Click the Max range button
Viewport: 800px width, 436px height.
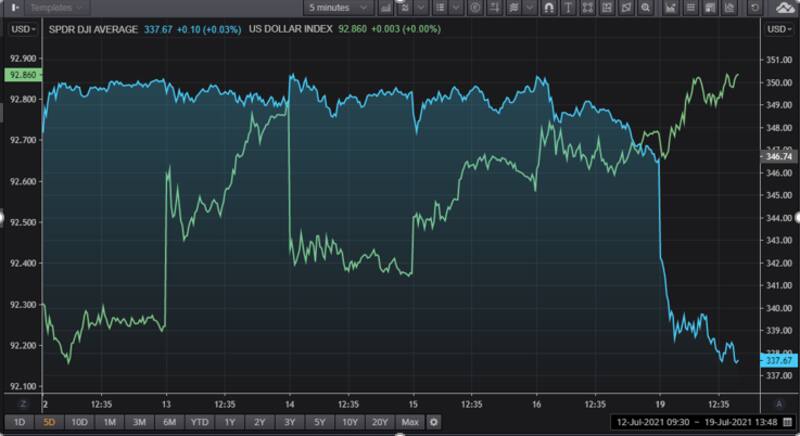[x=409, y=422]
